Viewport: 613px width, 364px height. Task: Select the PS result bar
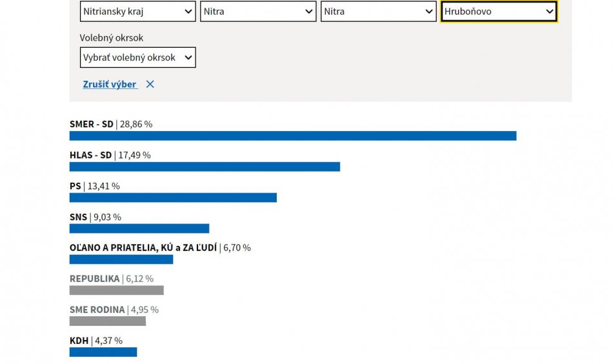coord(173,197)
